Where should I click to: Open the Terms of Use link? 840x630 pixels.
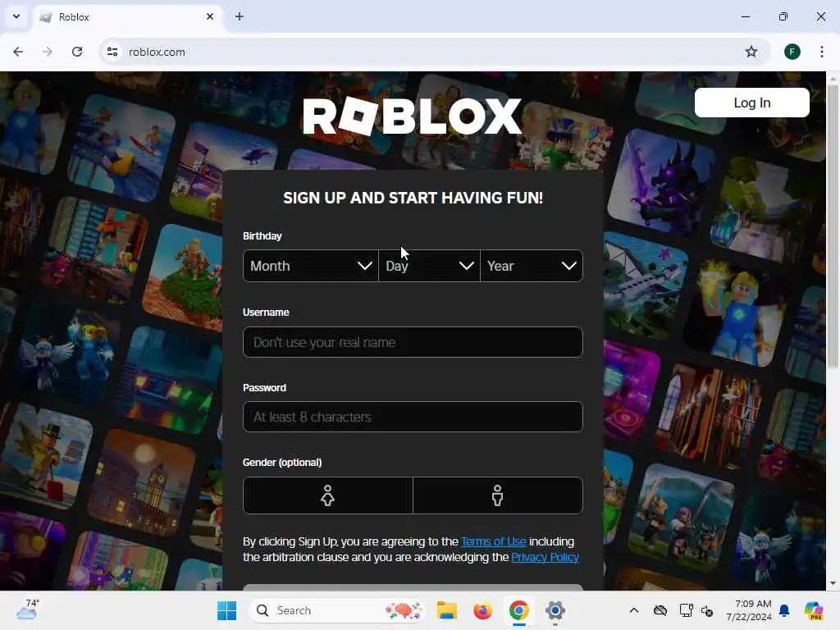(x=493, y=541)
